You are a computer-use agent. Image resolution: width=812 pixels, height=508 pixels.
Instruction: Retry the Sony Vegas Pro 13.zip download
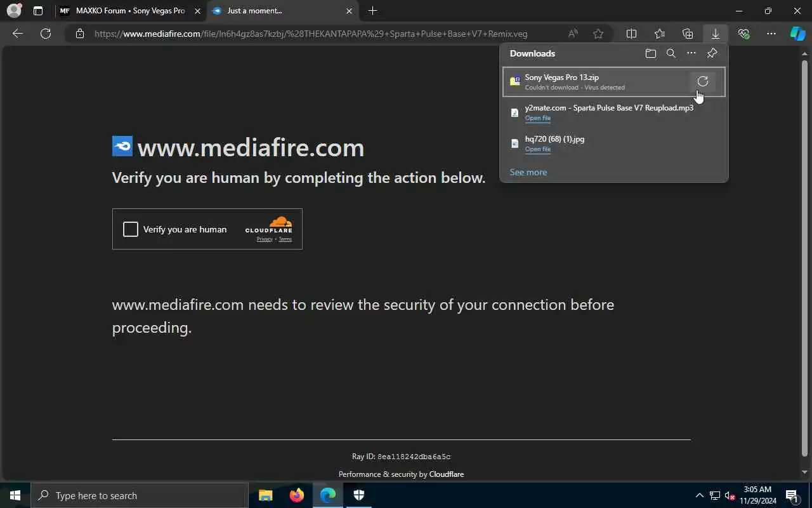(x=703, y=81)
